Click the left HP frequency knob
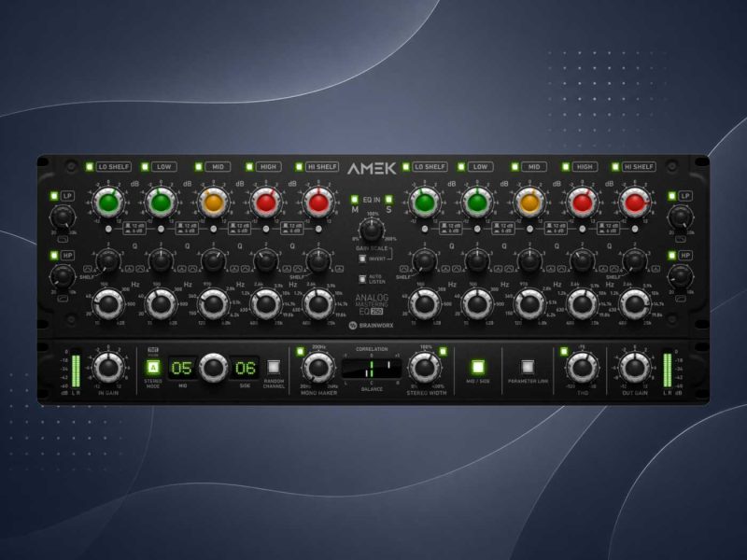 [x=63, y=276]
